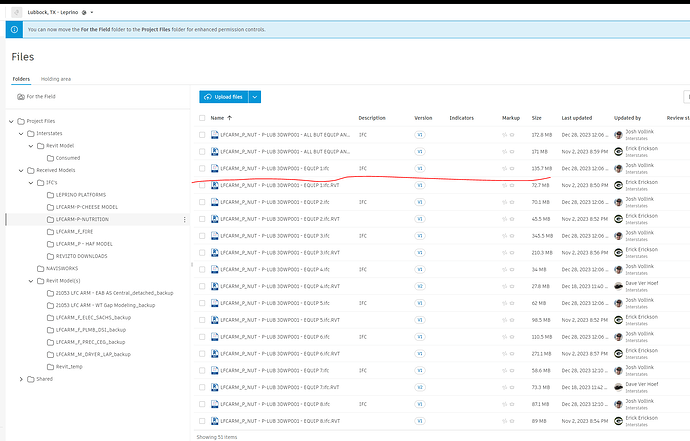Image resolution: width=690 pixels, height=441 pixels.
Task: Click the file icon of EQUIP 5.ifc
Action: [x=215, y=303]
